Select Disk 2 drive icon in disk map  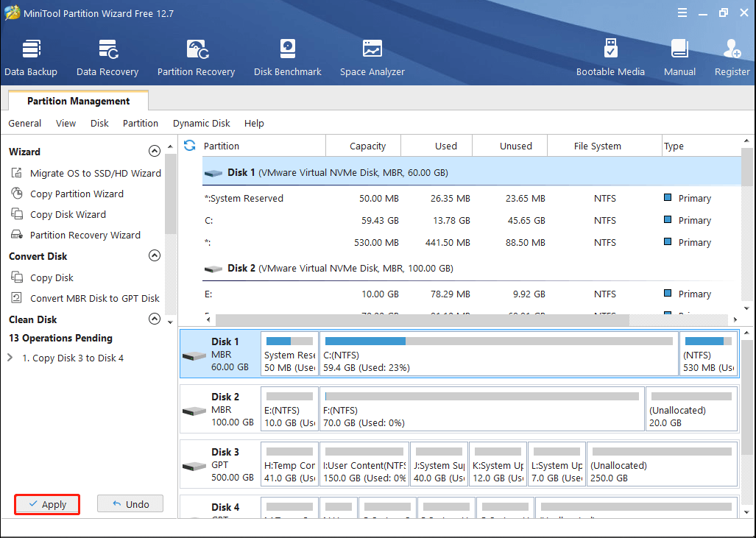click(x=194, y=411)
